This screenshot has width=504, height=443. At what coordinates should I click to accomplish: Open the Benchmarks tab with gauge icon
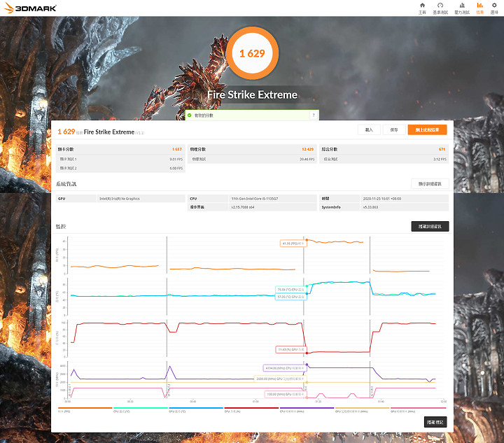[440, 8]
